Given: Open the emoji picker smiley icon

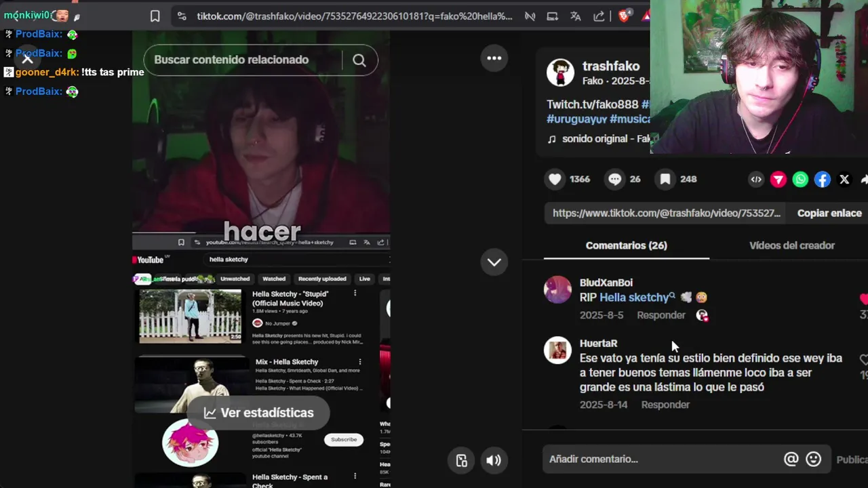Looking at the screenshot, I should [x=814, y=459].
